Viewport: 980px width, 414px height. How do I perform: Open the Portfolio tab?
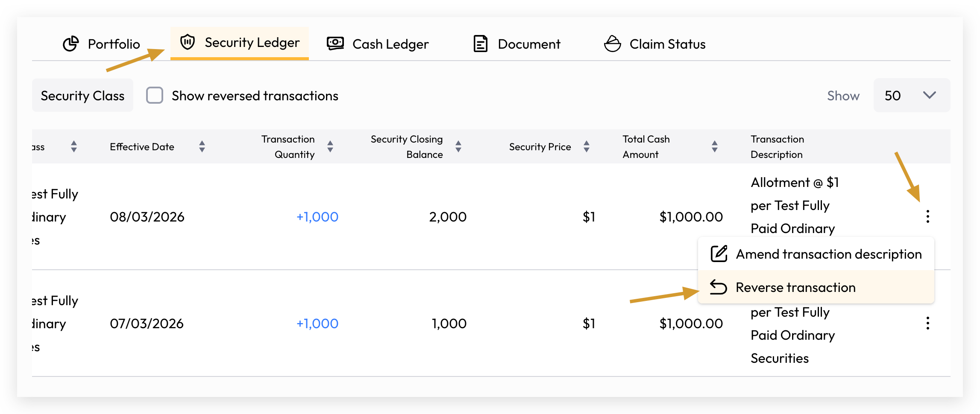pyautogui.click(x=101, y=44)
